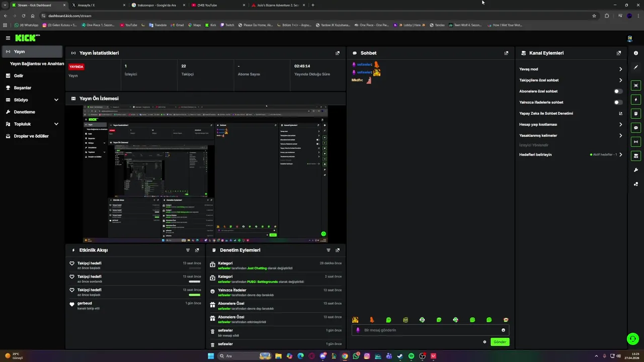This screenshot has height=362, width=644.
Task: Open OBS Studio from the taskbar
Action: pyautogui.click(x=422, y=356)
